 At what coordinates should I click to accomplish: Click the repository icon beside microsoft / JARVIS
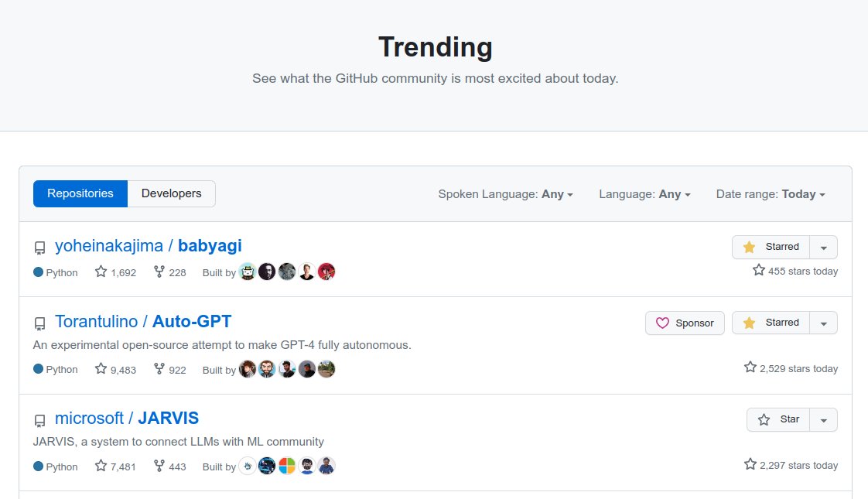pos(40,420)
